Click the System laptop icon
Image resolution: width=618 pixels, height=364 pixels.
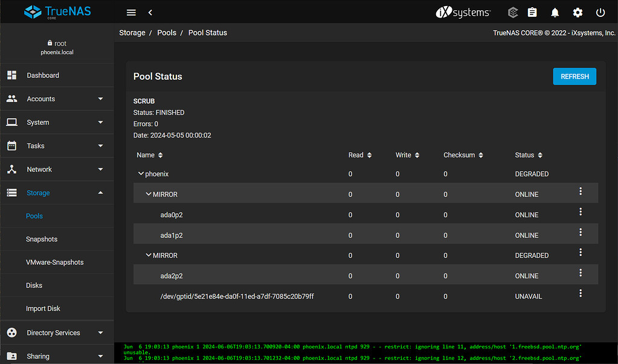(12, 122)
